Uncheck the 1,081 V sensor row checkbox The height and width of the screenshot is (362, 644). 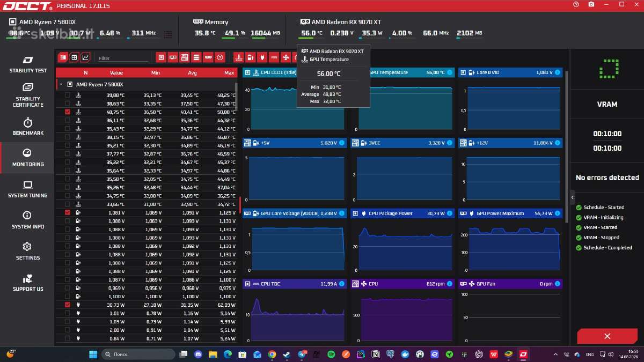68,212
